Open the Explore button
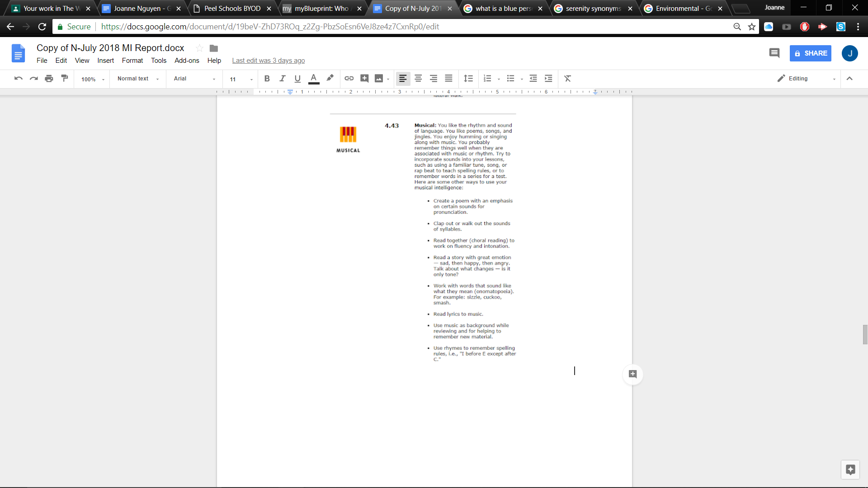Viewport: 868px width, 488px height. coord(850,470)
